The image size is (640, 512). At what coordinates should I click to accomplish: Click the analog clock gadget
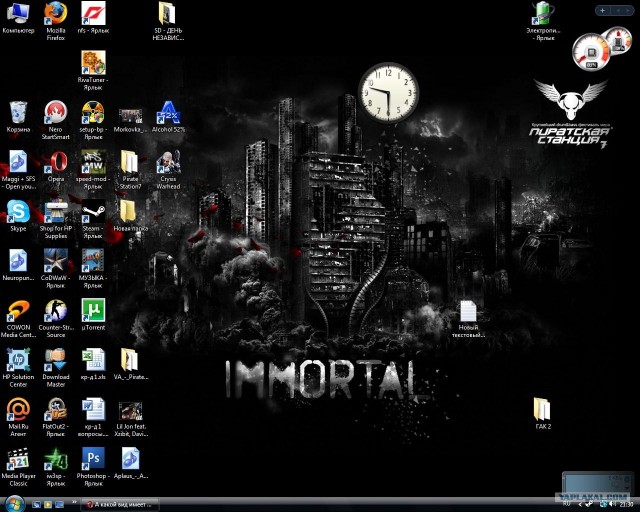click(x=388, y=93)
